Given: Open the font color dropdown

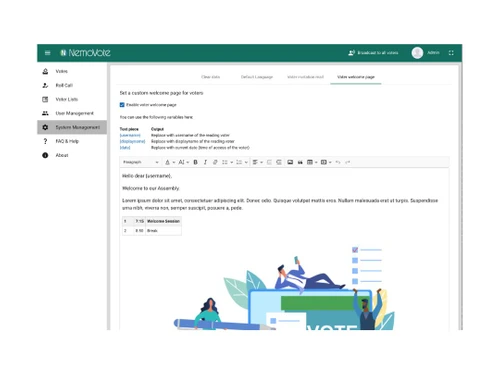Looking at the screenshot, I should pos(170,162).
